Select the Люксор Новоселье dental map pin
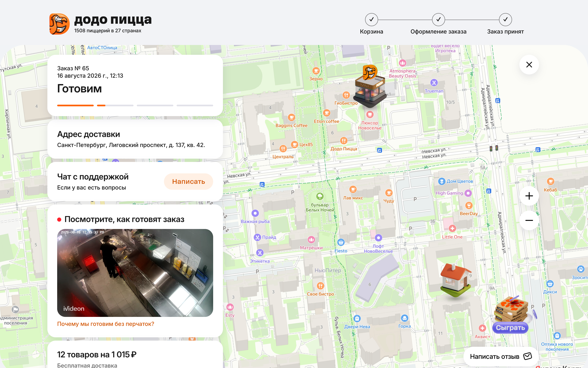Image resolution: width=588 pixels, height=368 pixels. pyautogui.click(x=370, y=114)
